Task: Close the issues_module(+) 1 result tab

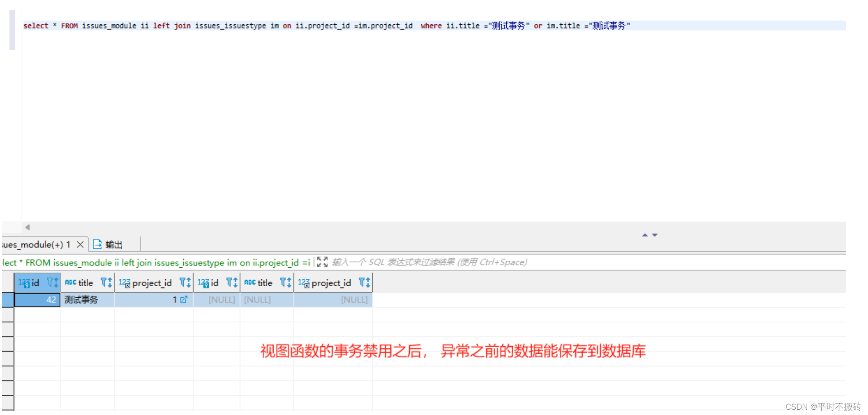Action: coord(80,244)
